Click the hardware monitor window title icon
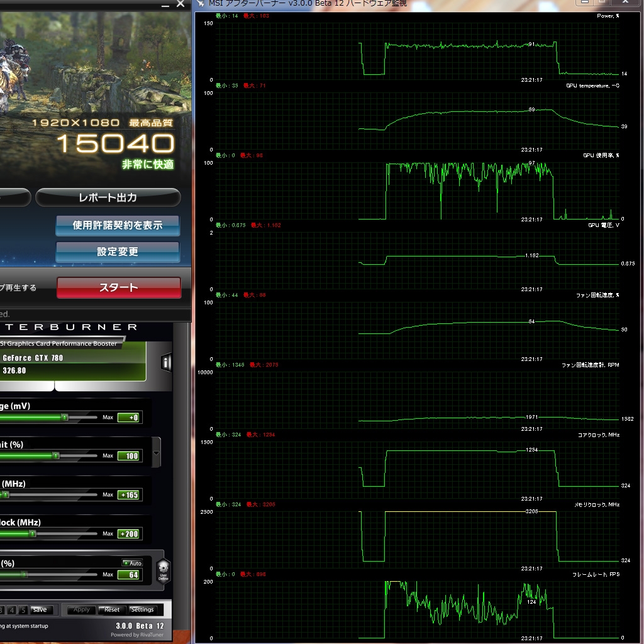This screenshot has height=644, width=644. click(x=201, y=3)
